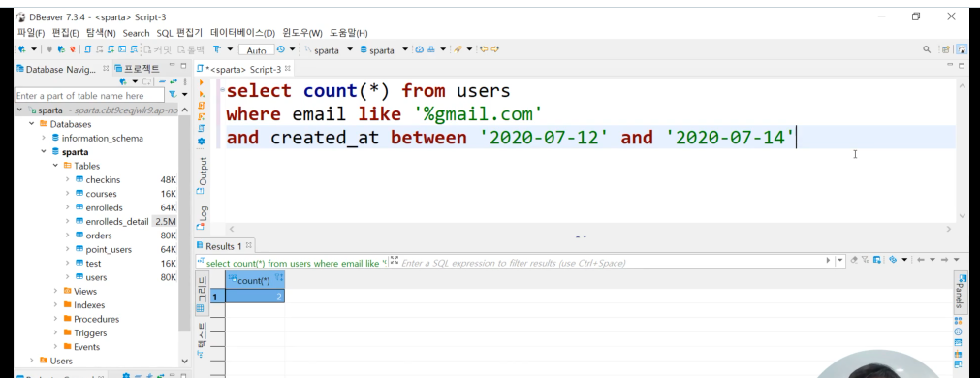Collapse the sparta database node
The height and width of the screenshot is (378, 980).
(x=44, y=152)
